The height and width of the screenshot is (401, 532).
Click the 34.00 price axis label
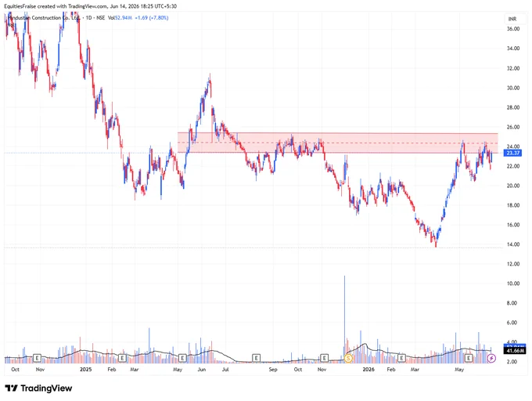point(513,49)
